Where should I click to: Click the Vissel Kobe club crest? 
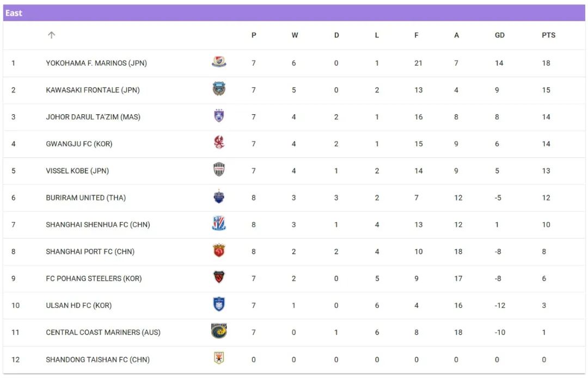tap(219, 170)
